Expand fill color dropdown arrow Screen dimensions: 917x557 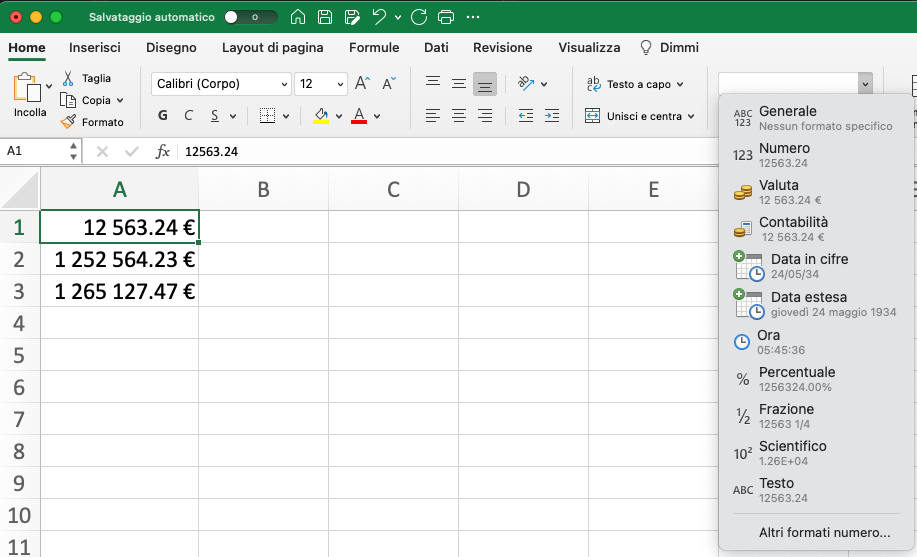339,116
